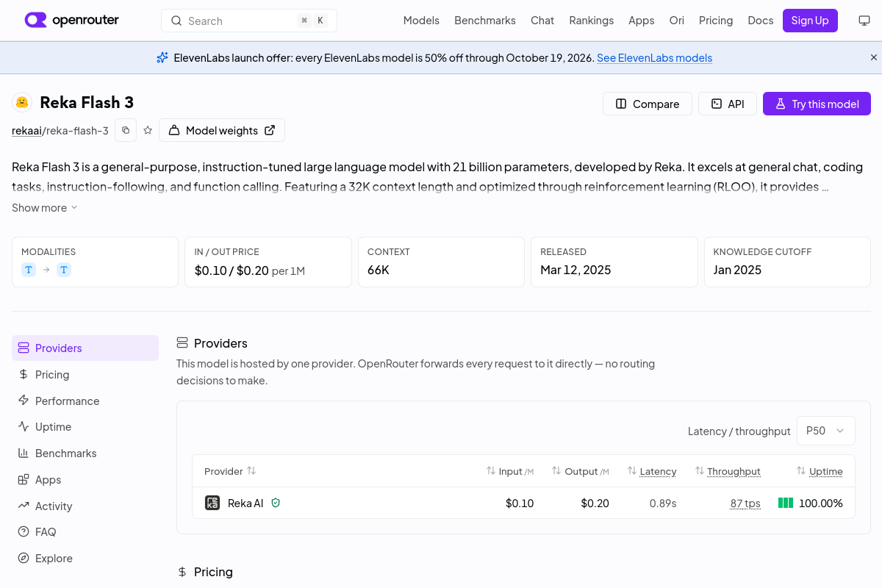Open the Compare button
The height and width of the screenshot is (588, 882).
click(x=647, y=104)
